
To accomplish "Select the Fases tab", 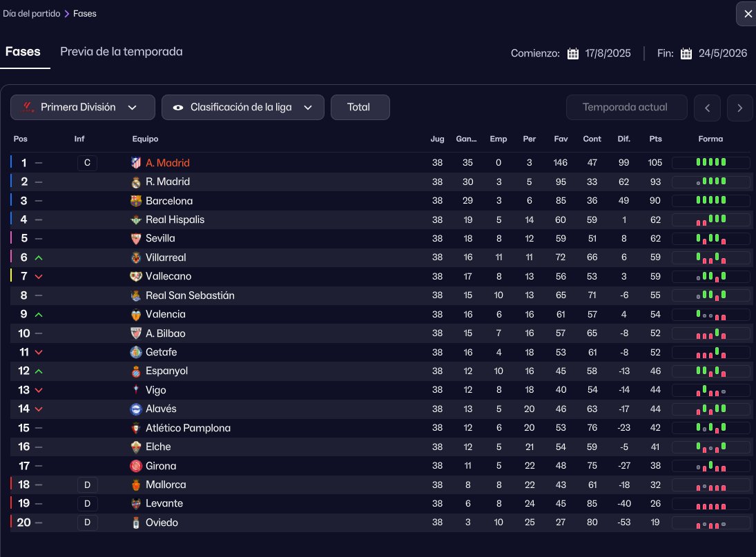I will coord(23,52).
